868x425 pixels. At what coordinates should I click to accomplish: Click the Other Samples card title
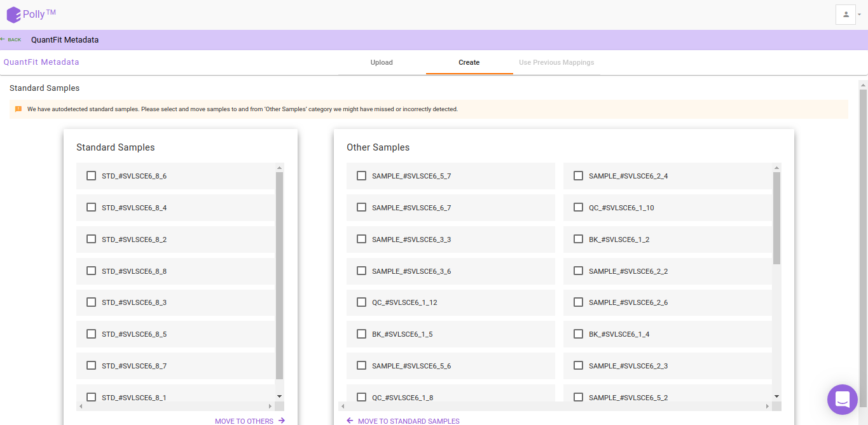tap(378, 147)
